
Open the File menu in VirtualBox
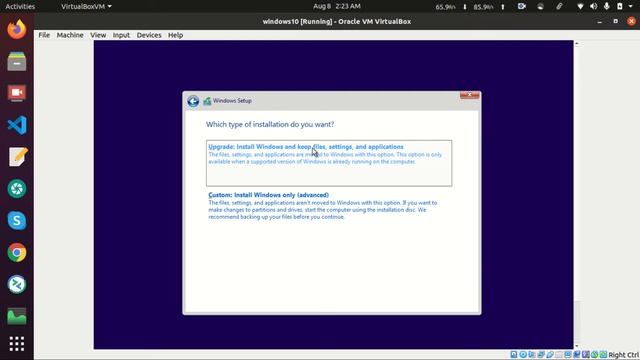coord(44,35)
